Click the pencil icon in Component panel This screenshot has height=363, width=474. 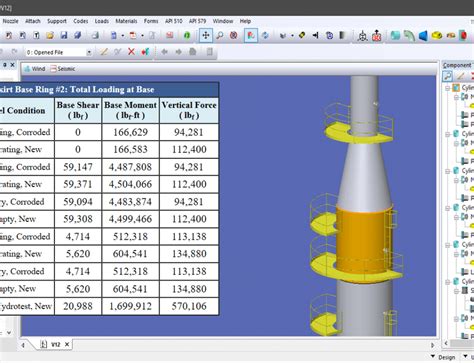click(461, 76)
